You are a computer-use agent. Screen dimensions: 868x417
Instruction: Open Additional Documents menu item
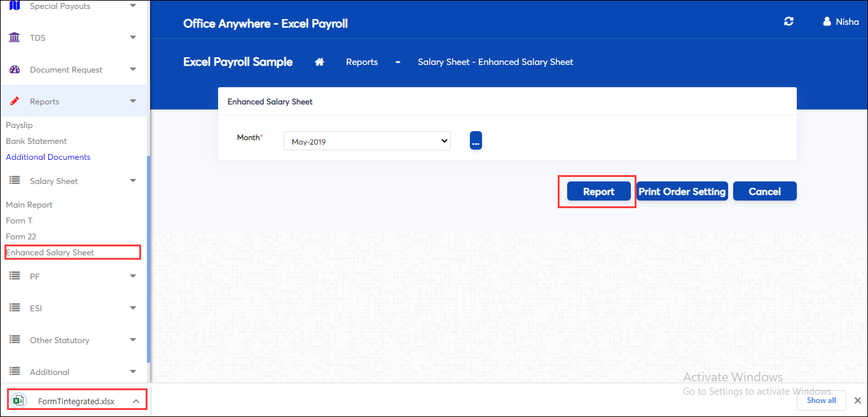tap(48, 157)
